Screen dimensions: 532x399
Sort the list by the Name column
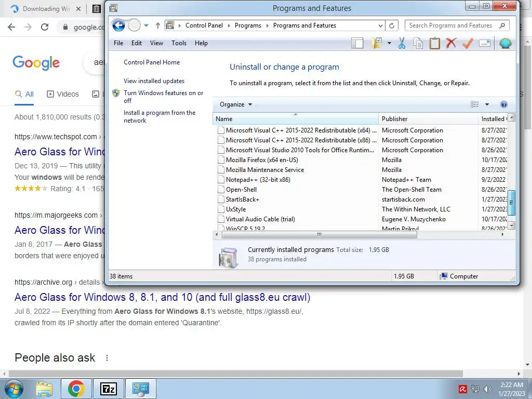coord(295,119)
